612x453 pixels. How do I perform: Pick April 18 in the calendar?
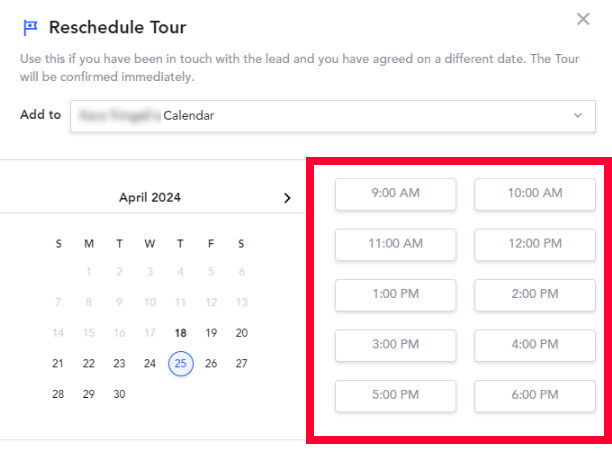(181, 333)
